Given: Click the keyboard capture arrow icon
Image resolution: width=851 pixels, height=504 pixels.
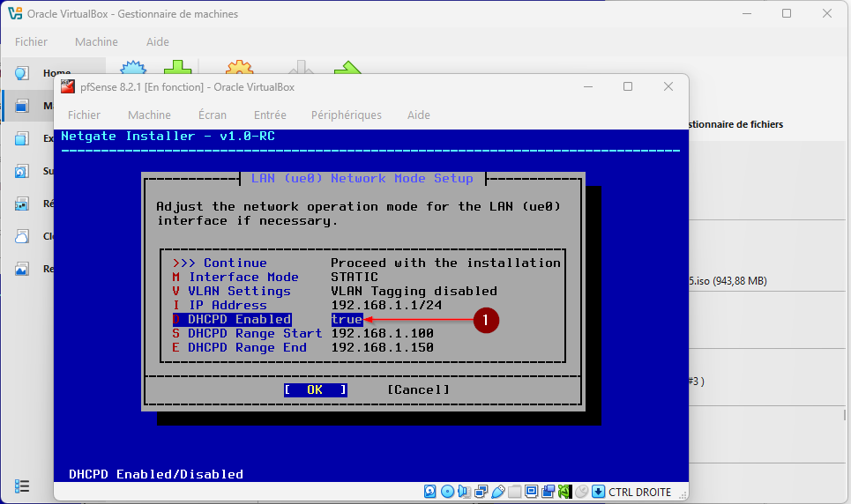Looking at the screenshot, I should coord(598,492).
